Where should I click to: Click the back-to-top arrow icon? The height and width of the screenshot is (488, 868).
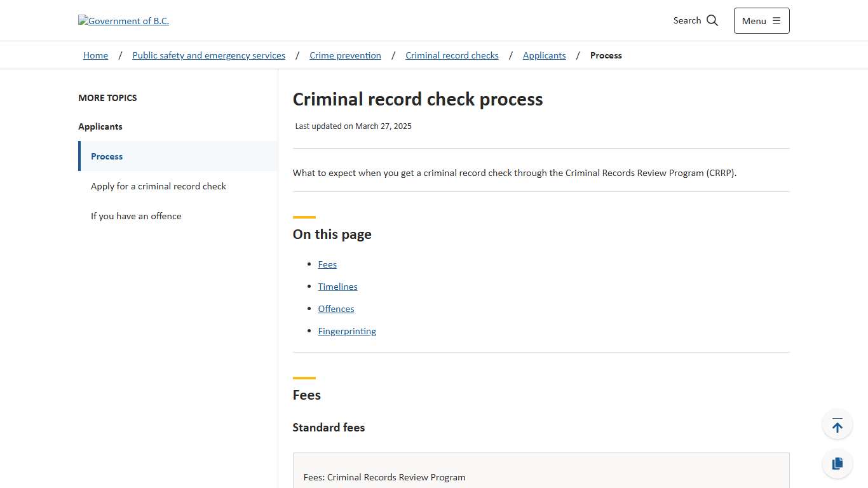[837, 424]
